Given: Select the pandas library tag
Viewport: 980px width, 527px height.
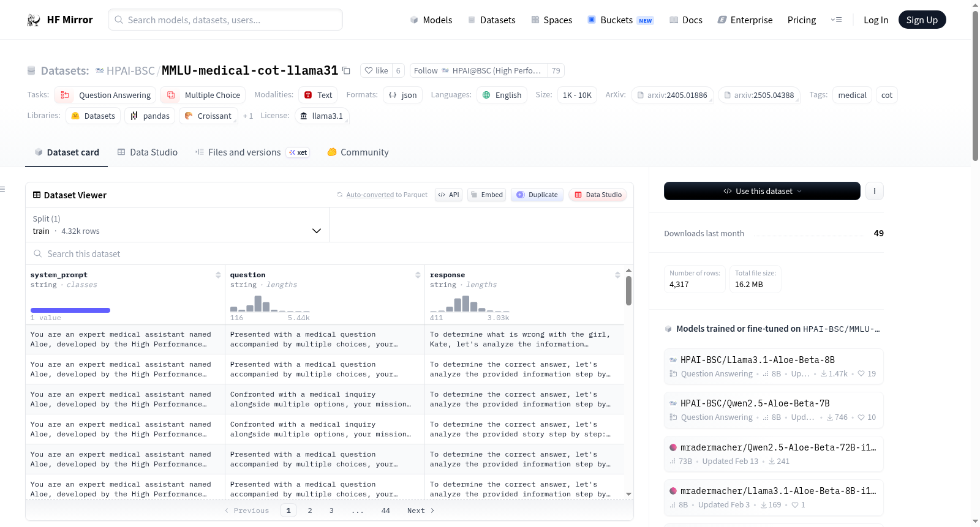Looking at the screenshot, I should [150, 116].
